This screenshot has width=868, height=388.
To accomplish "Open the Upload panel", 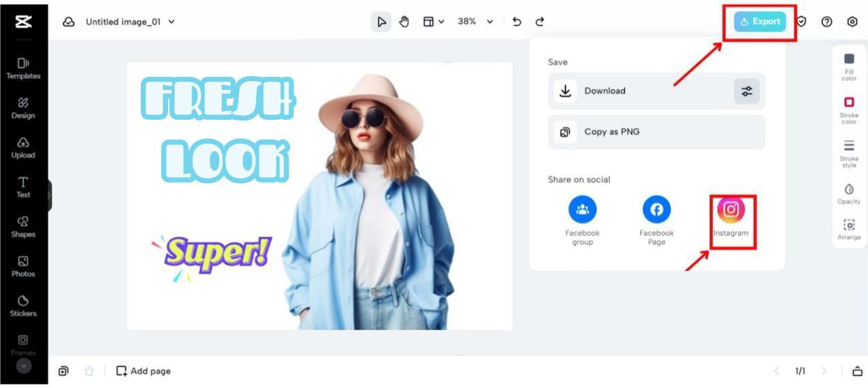I will (23, 147).
